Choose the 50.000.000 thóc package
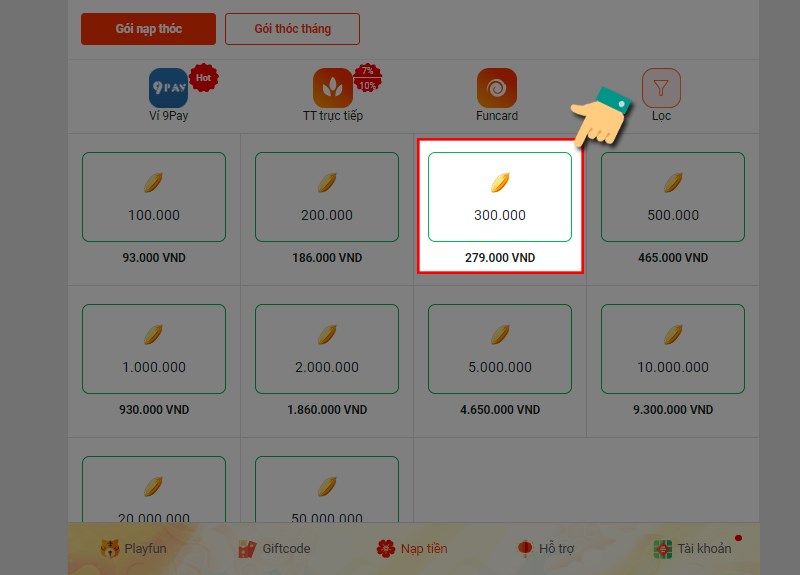 pyautogui.click(x=327, y=489)
